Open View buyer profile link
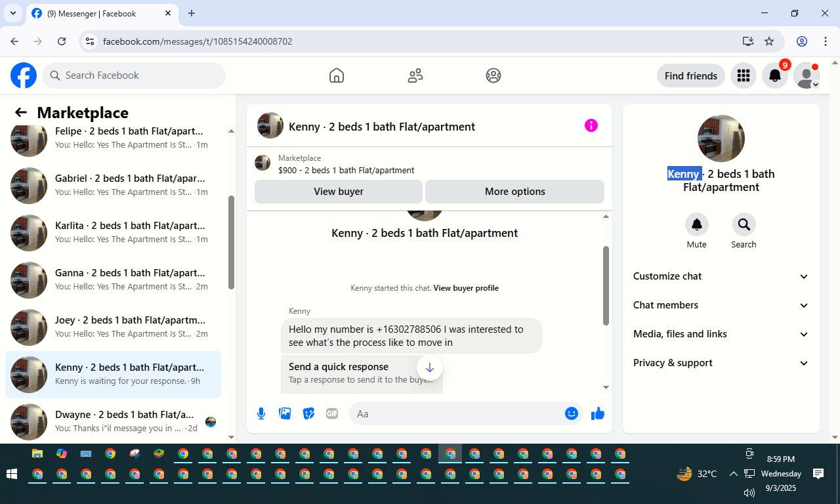This screenshot has width=840, height=504. point(466,288)
